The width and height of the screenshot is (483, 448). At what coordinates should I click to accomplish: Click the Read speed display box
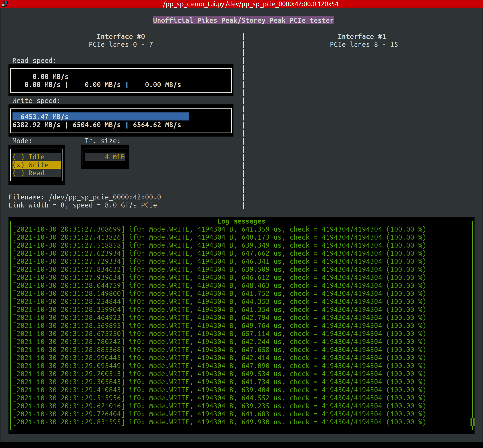pyautogui.click(x=121, y=81)
